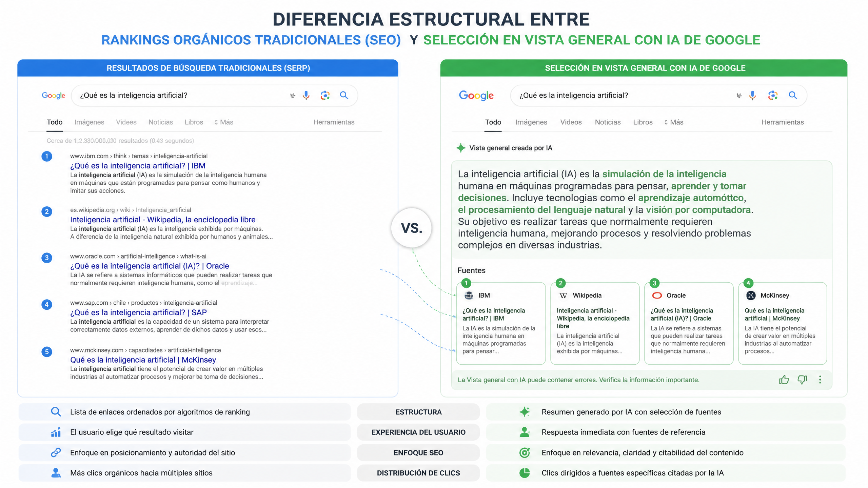This screenshot has height=488, width=868.
Task: Open the Videos tab in the left panel
Action: [126, 122]
